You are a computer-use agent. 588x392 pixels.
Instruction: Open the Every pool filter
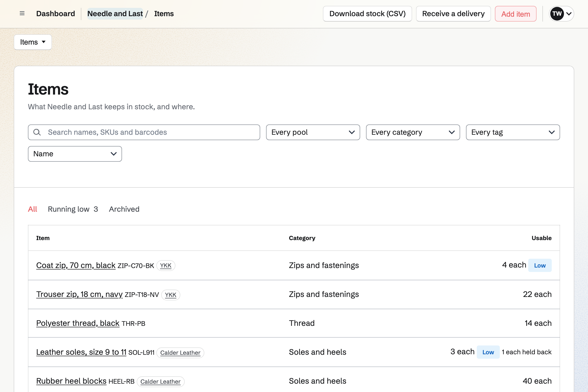[313, 132]
